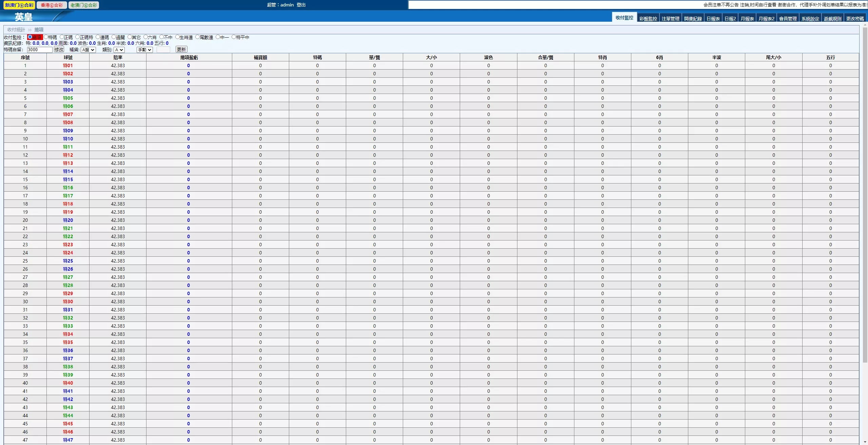Open the 彩盤監控 tab
Screen dimensions: 868x445
click(x=648, y=19)
